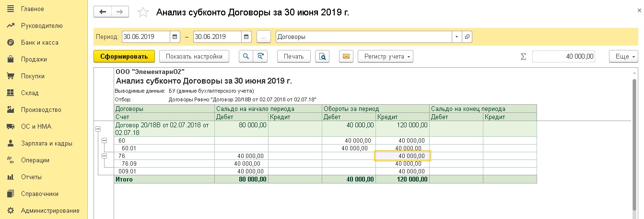Open calendar for the period end date
The height and width of the screenshot is (219, 644).
coord(246,36)
